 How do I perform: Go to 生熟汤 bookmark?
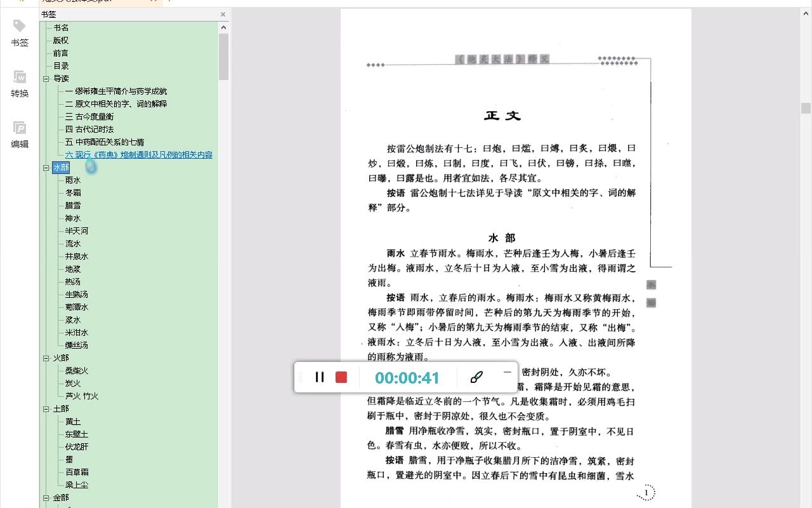pyautogui.click(x=77, y=294)
